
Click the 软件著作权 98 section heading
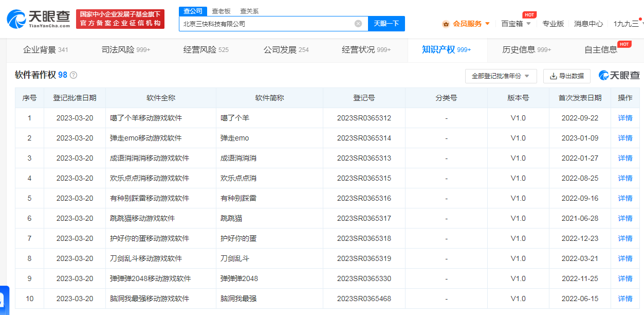[41, 75]
